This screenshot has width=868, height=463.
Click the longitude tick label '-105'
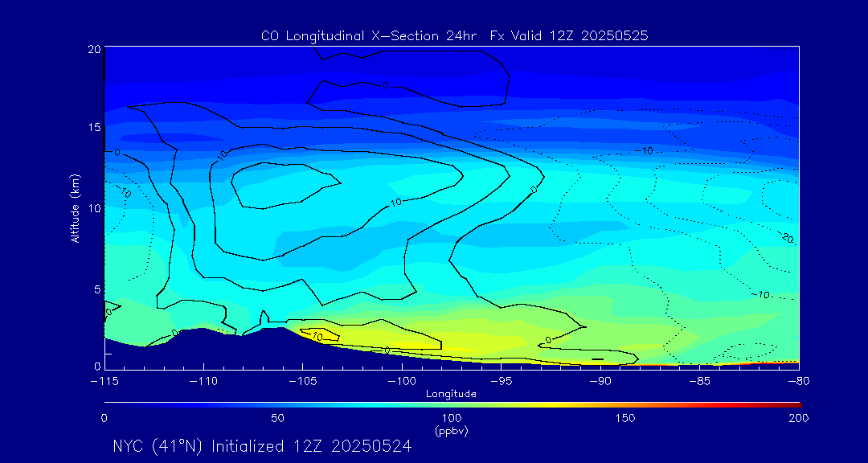coord(303,380)
